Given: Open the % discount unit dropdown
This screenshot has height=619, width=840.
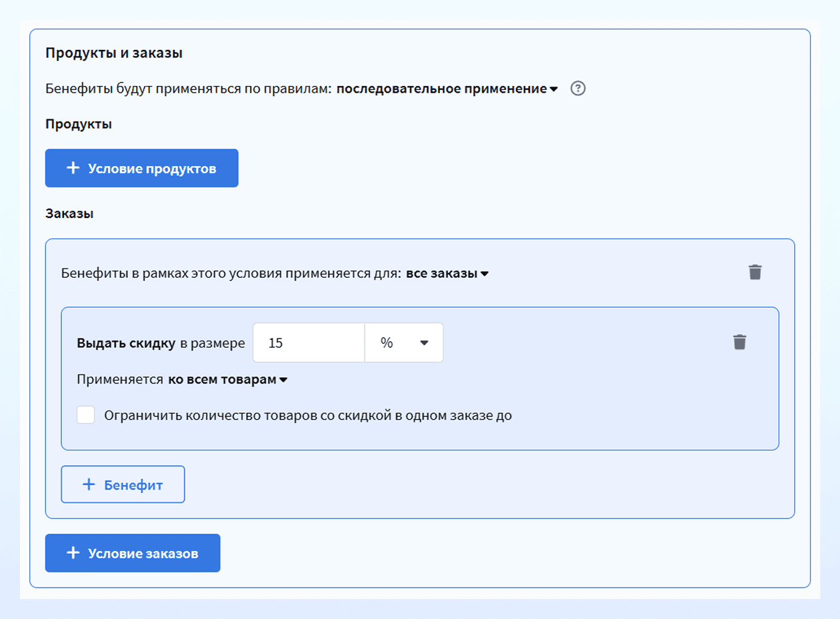Looking at the screenshot, I should point(404,342).
